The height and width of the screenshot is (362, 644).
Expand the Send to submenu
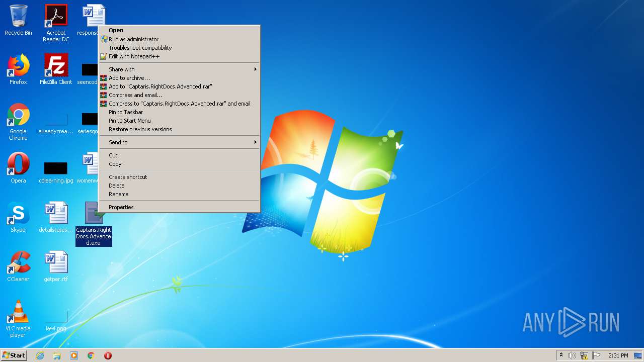click(179, 142)
